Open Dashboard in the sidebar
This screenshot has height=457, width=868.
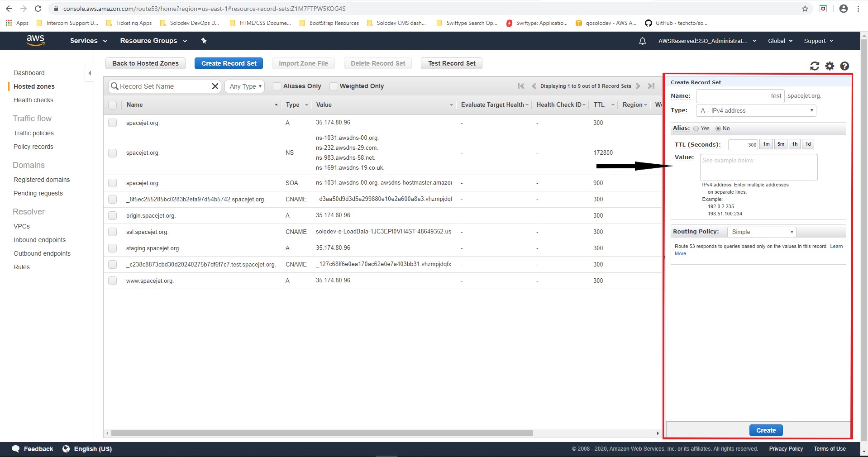point(29,73)
